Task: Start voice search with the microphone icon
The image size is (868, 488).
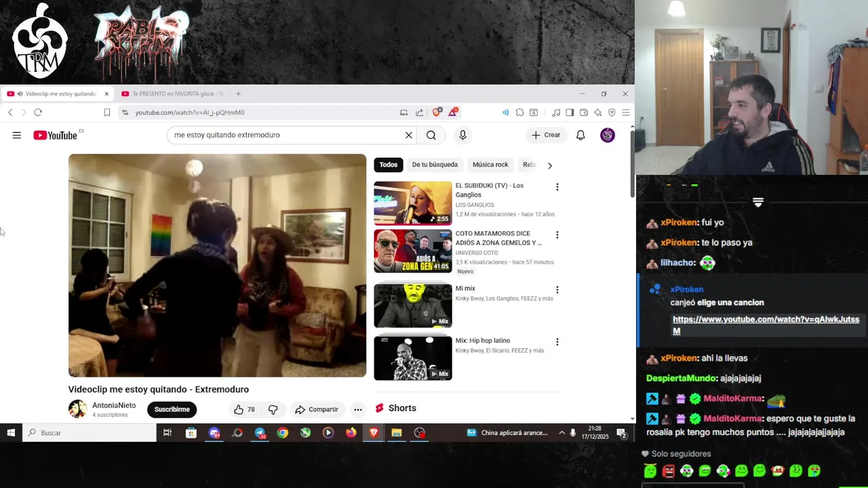Action: (462, 135)
